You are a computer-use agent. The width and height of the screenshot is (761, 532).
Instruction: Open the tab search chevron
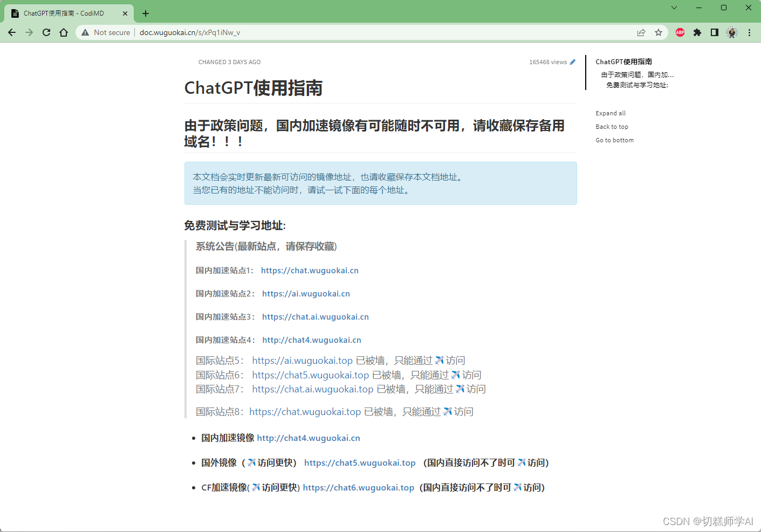[x=674, y=8]
